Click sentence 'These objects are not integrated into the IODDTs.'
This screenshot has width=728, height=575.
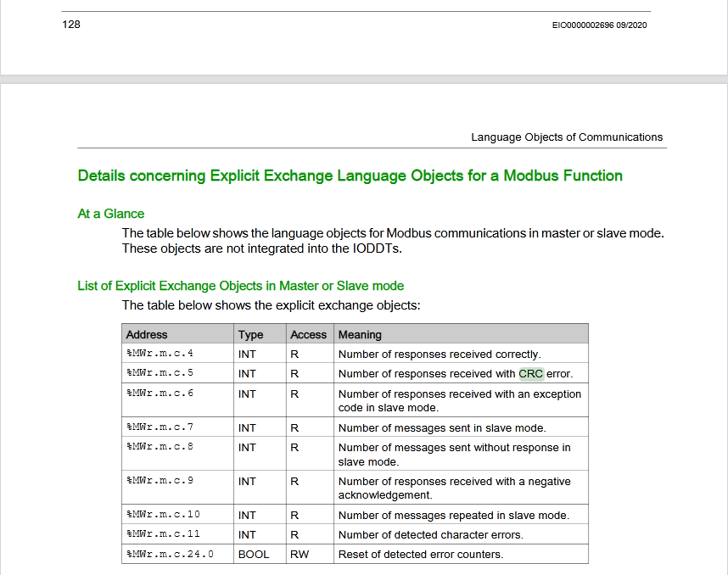point(262,248)
